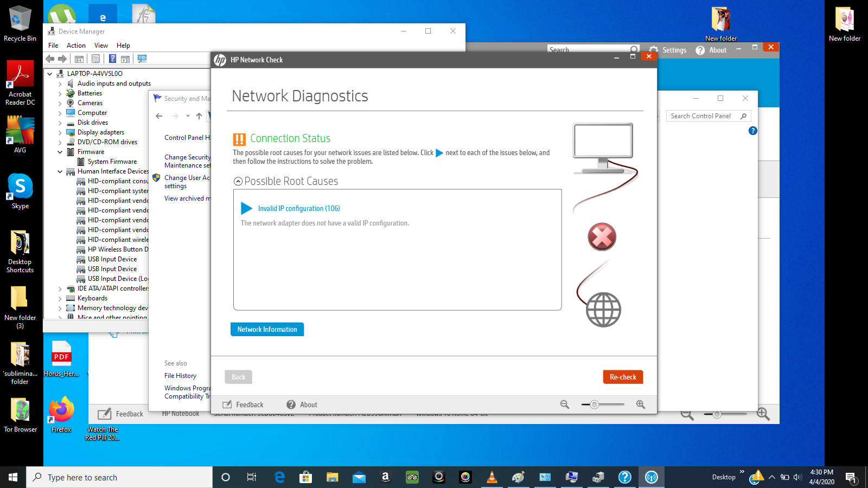
Task: Go back in Control Panel navigation
Action: (159, 116)
